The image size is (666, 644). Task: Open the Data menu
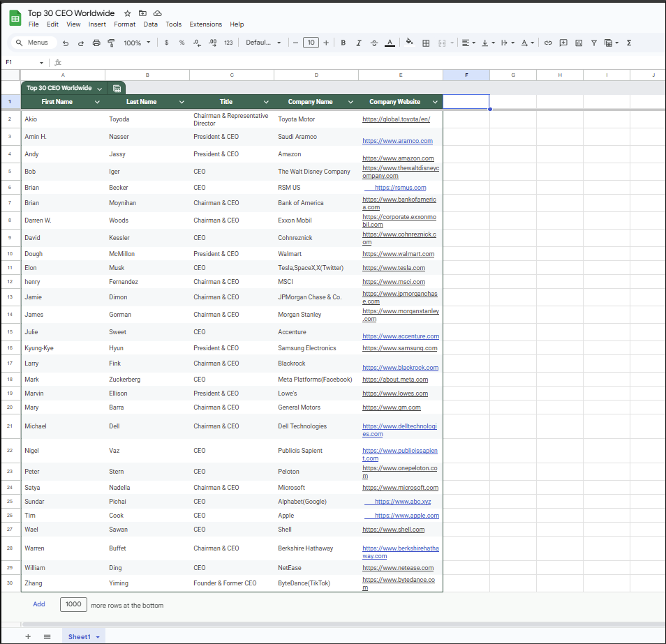(150, 24)
